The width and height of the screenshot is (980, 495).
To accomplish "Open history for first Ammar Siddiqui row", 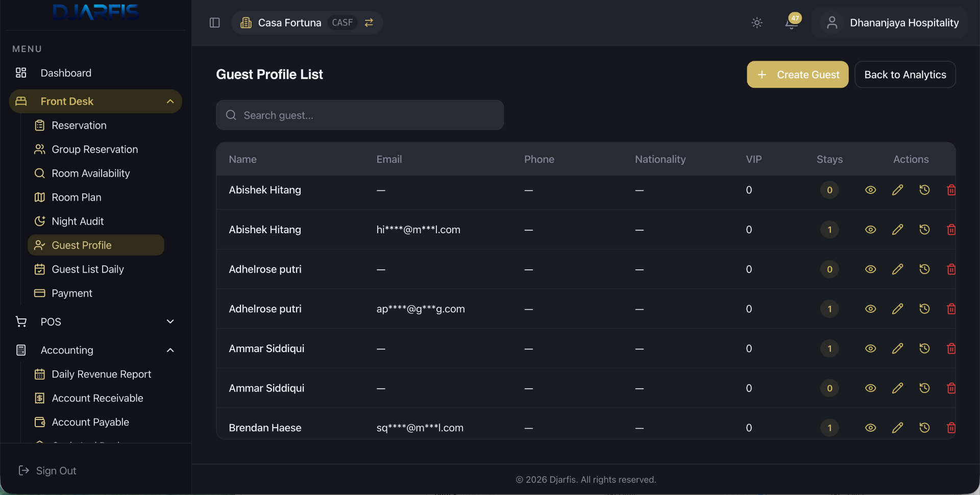I will [x=924, y=349].
